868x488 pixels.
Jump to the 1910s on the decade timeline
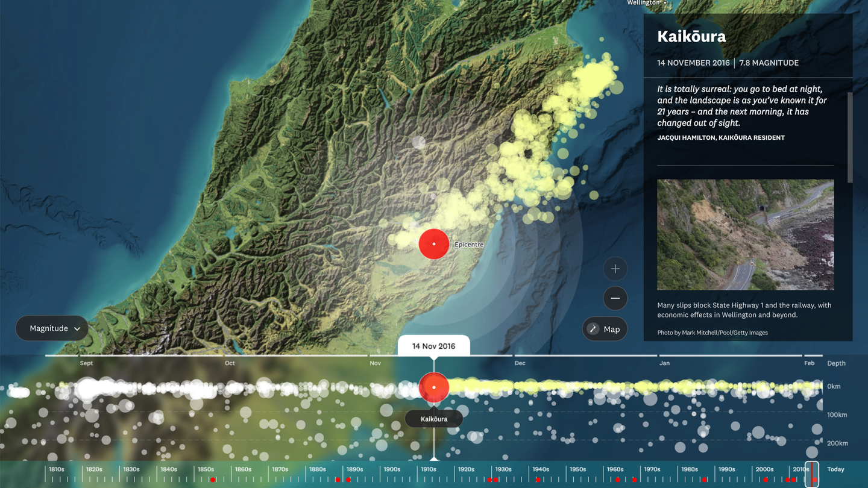[x=429, y=469]
